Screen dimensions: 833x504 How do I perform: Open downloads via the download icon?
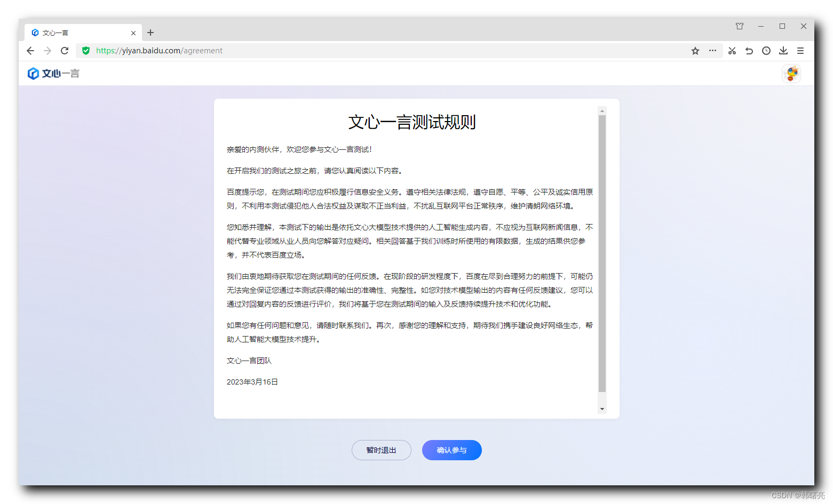point(783,51)
